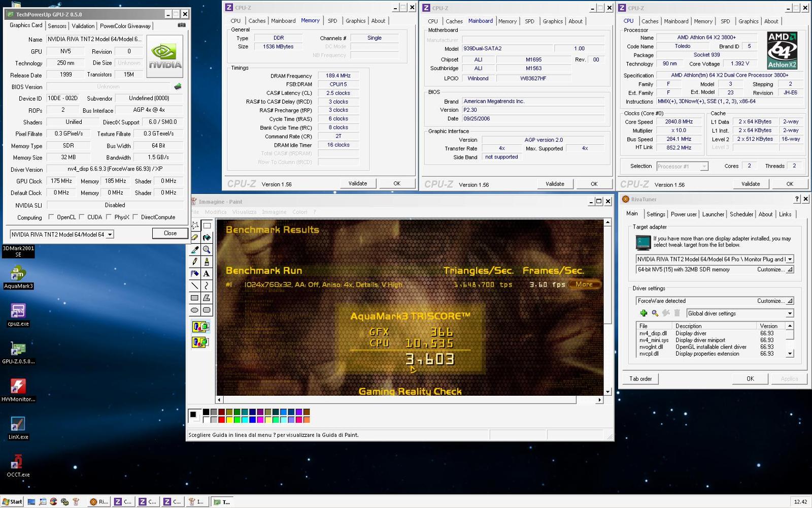Expand the target adapter dropdown in RivaTuner
The image size is (812, 508).
point(790,259)
